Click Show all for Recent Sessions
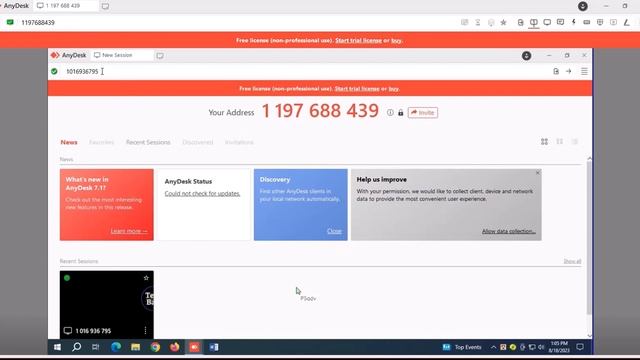This screenshot has width=640, height=360. pos(572,261)
